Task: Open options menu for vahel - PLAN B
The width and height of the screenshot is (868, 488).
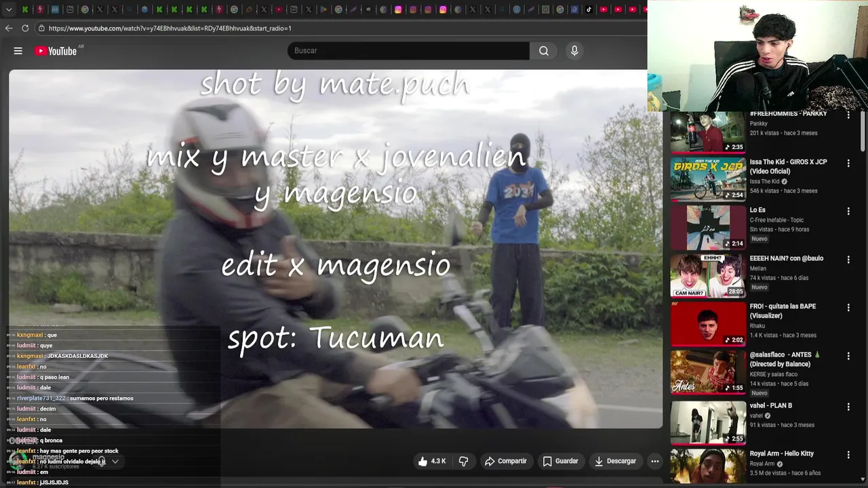Action: [x=848, y=407]
